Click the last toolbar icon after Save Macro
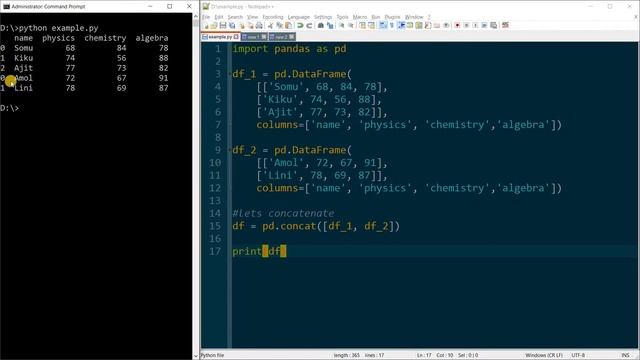This screenshot has height=360, width=640. point(505,25)
